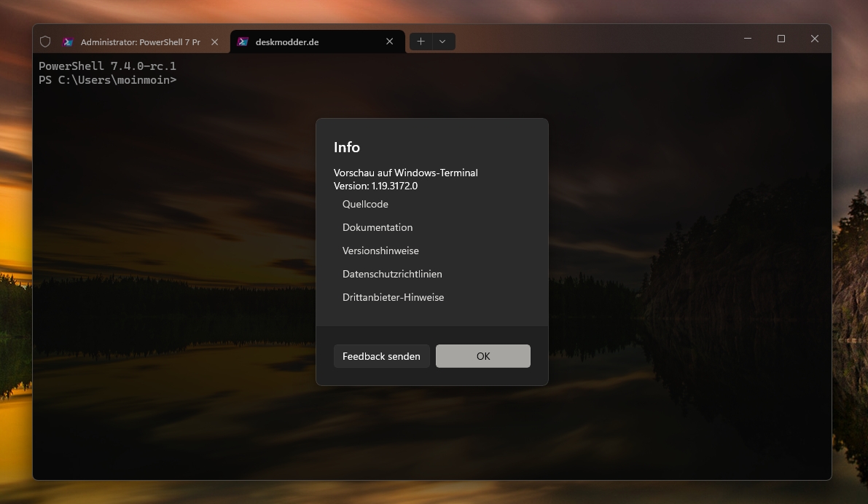The image size is (868, 504).
Task: Expand the new tab profile dropdown
Action: pyautogui.click(x=442, y=42)
